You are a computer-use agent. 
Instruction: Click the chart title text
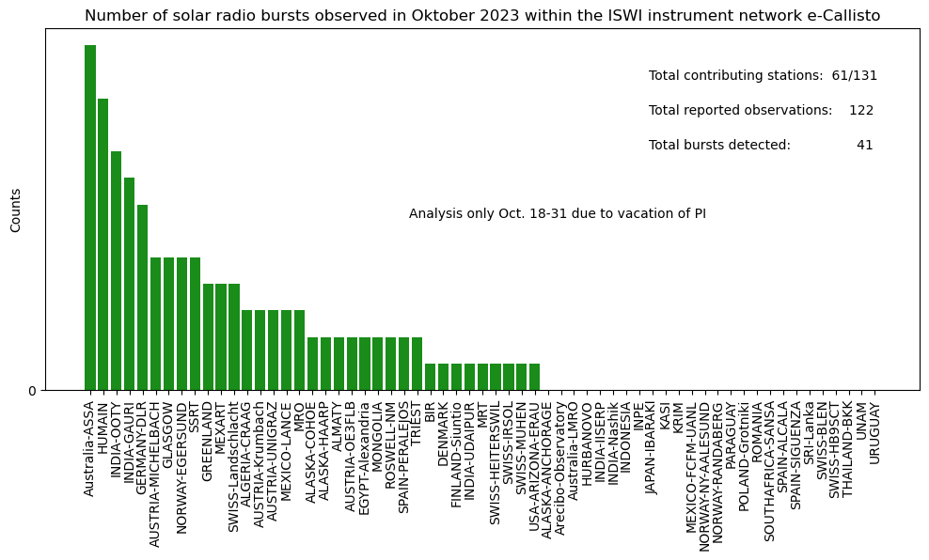point(482,15)
